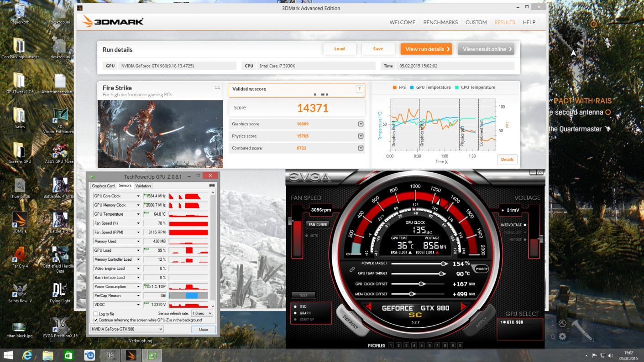Open the CUSTOM section in 3DMark
Screen dimensions: 644x362
[x=476, y=22]
